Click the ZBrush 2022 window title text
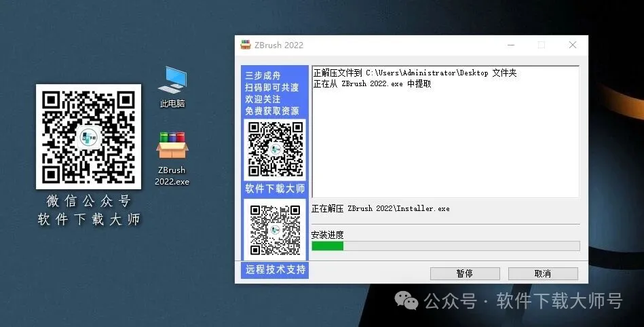Image resolution: width=644 pixels, height=327 pixels. click(279, 45)
